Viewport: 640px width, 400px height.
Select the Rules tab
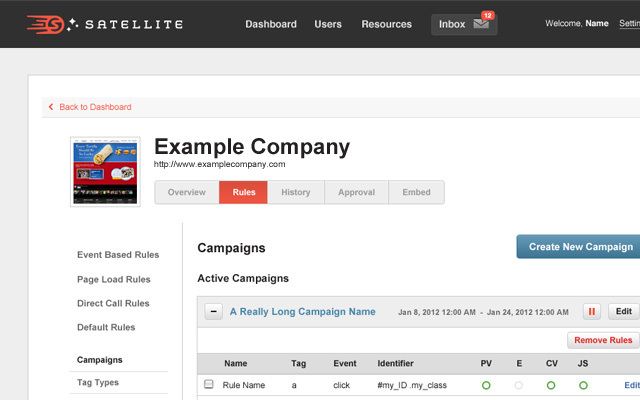click(243, 192)
